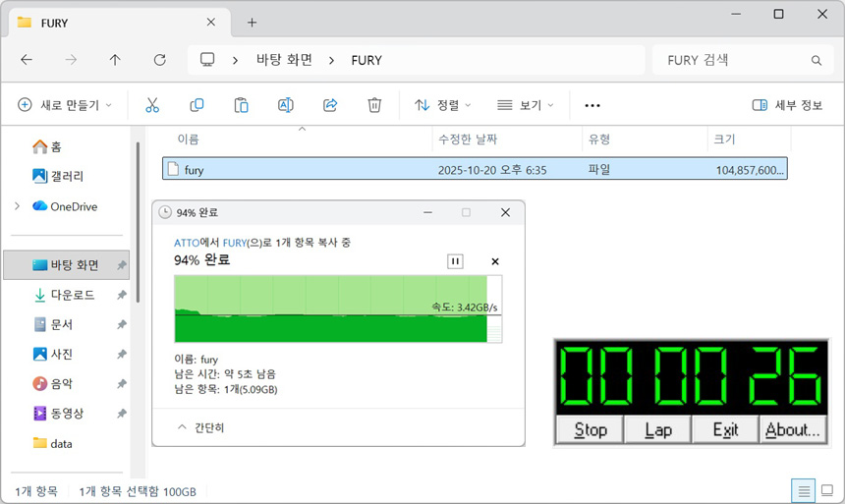Open the 정렬 sort dropdown

(442, 105)
